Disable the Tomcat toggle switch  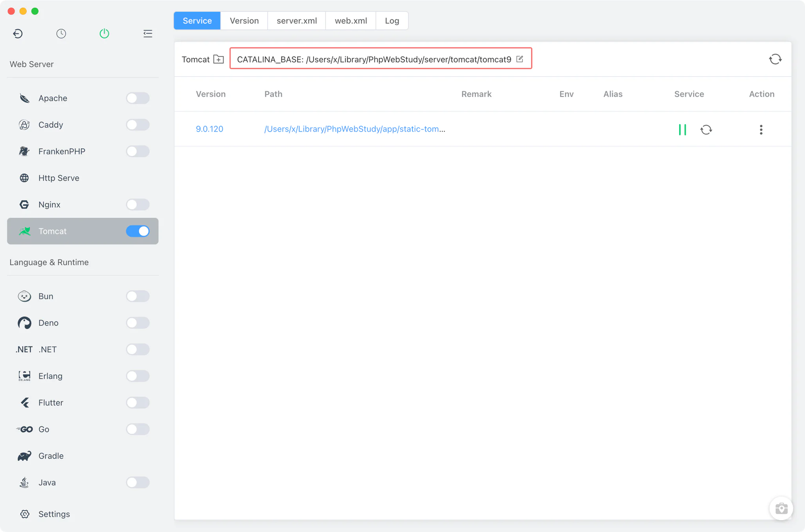tap(138, 231)
